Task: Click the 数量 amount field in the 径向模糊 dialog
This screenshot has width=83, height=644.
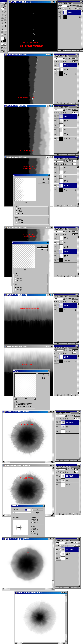Action: pyautogui.click(x=28, y=510)
